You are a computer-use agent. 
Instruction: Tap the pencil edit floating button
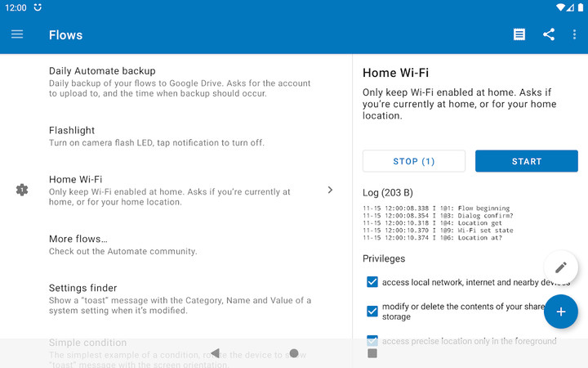tap(560, 267)
